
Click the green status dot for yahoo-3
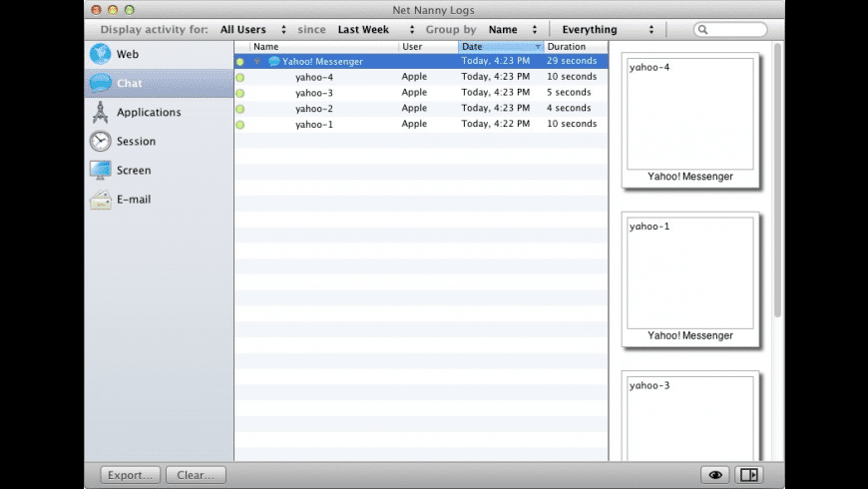tap(240, 93)
